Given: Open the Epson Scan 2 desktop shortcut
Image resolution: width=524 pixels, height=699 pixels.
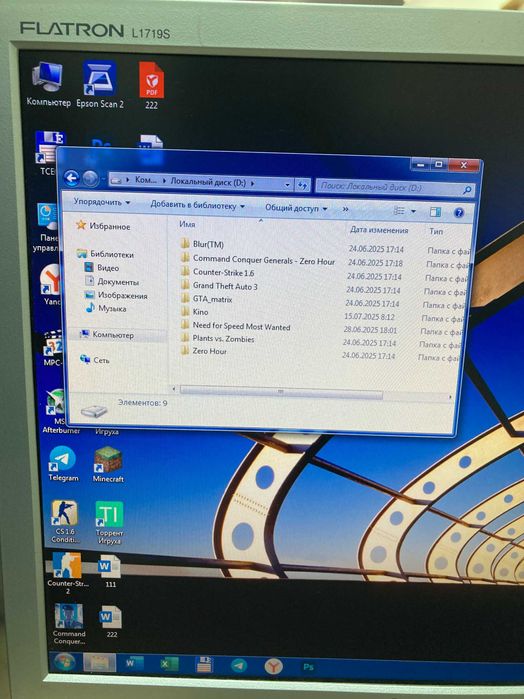Looking at the screenshot, I should tap(100, 85).
